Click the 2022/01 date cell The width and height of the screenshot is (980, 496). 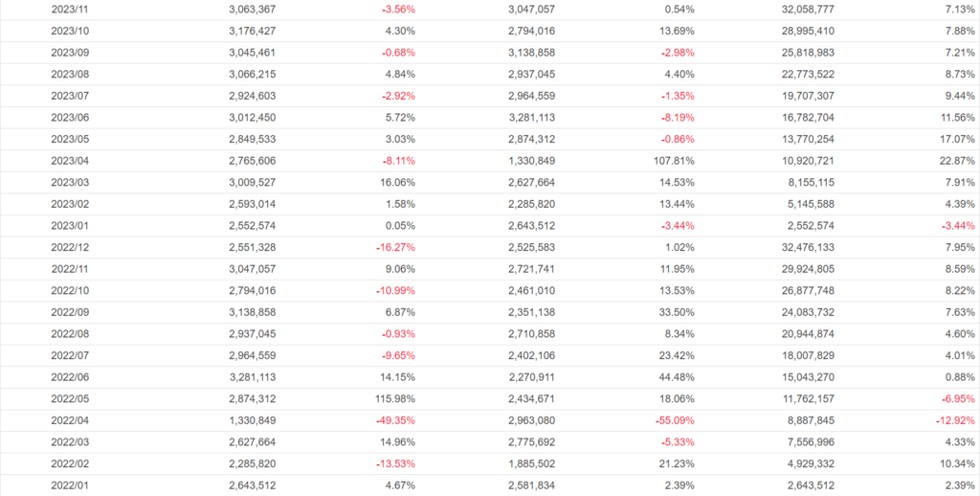(x=70, y=485)
